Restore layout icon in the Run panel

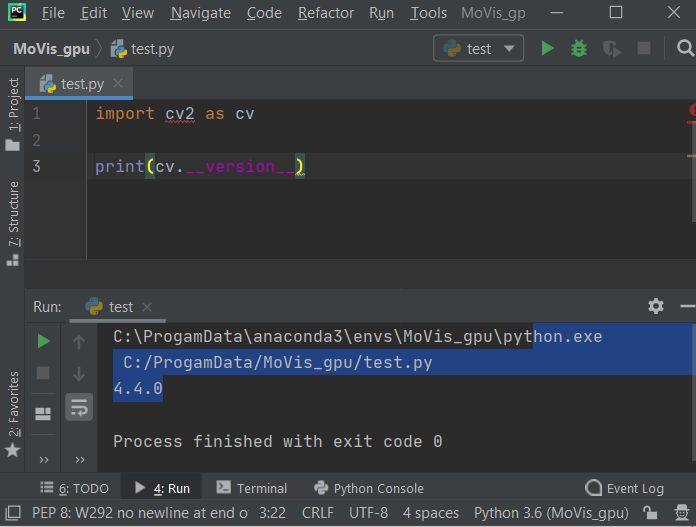click(x=43, y=414)
